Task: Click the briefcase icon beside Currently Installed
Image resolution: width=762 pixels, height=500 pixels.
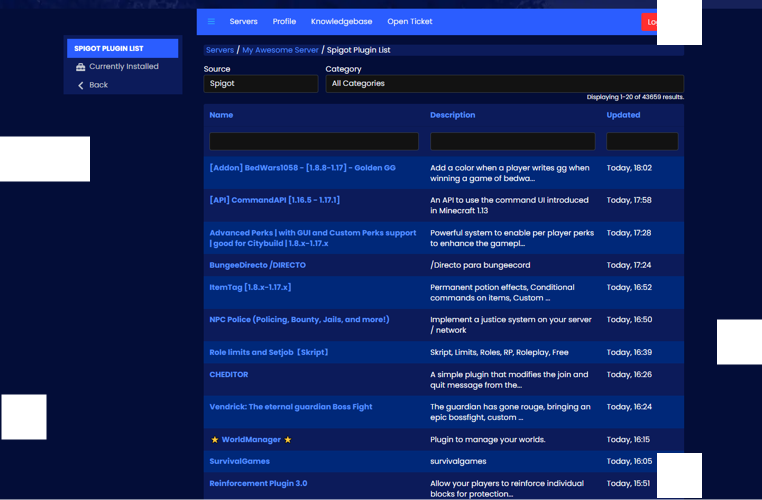Action: 81,67
